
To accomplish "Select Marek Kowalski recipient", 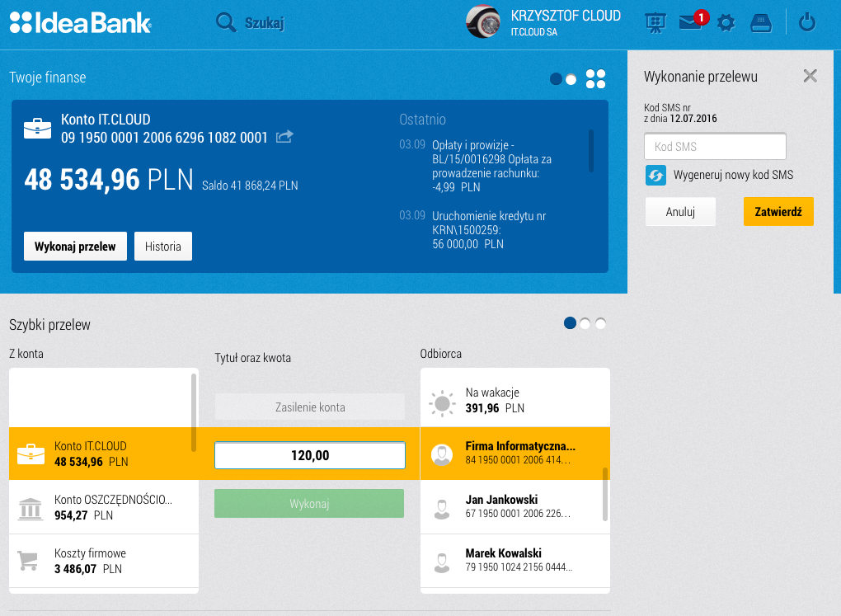I will click(514, 561).
